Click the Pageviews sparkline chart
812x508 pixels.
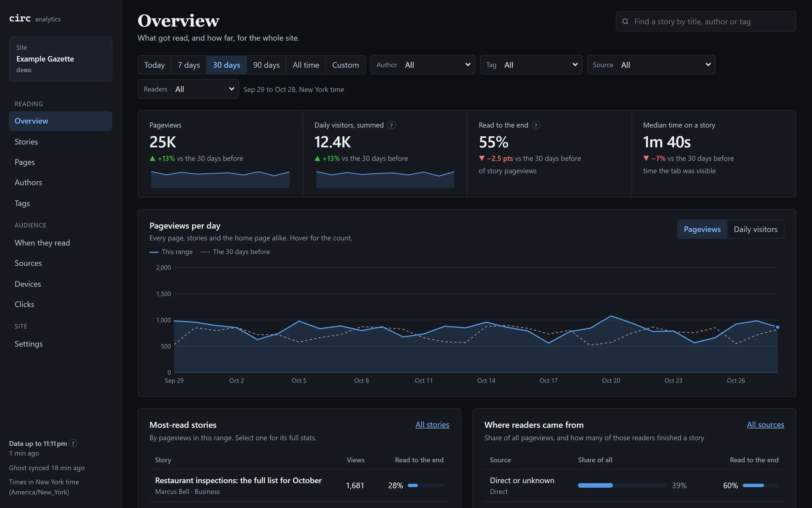point(220,179)
